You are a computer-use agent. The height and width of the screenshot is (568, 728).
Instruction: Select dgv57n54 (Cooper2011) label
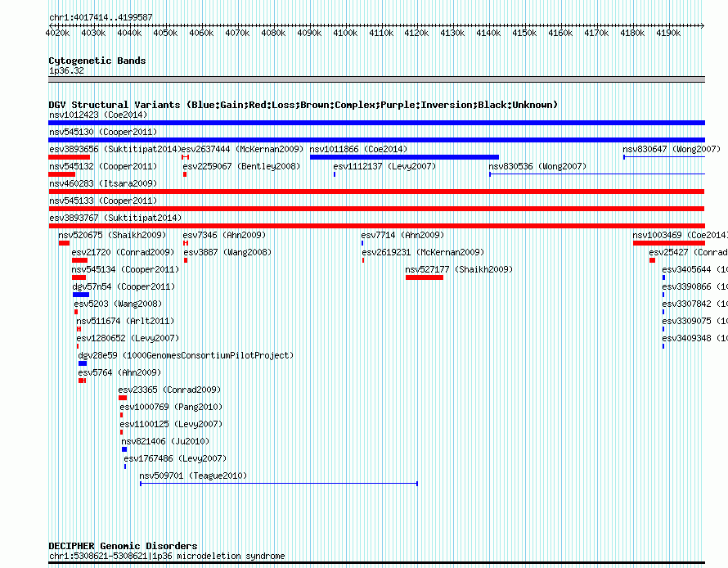(x=124, y=286)
